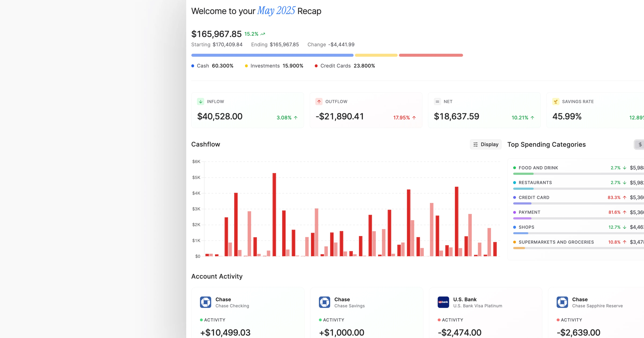Click the red Credit Cards bar segment

click(431, 55)
